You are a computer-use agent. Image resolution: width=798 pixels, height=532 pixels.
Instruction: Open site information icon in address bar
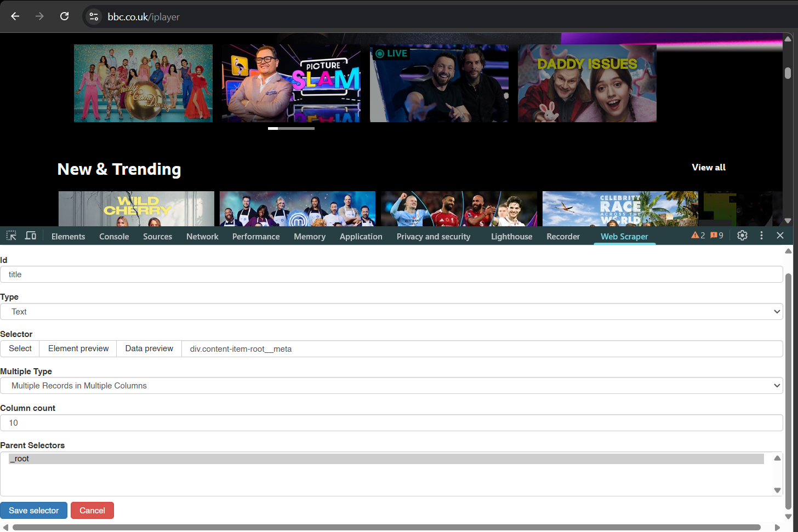(x=94, y=16)
